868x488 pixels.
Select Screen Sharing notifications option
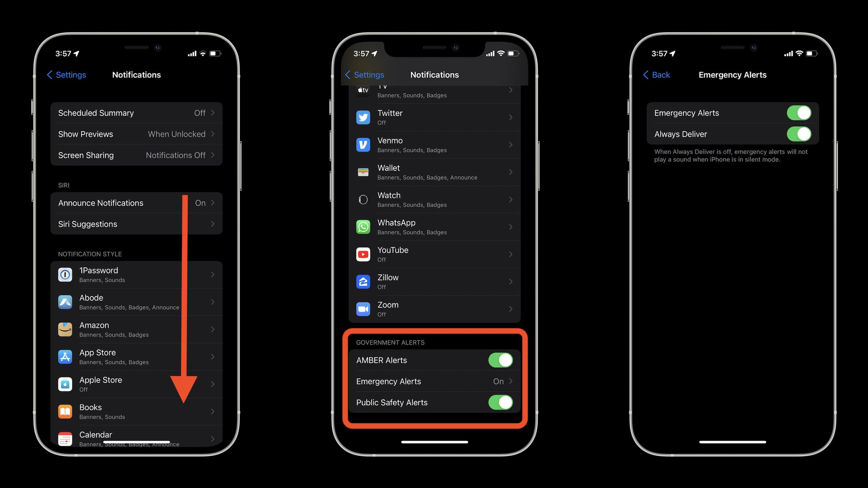point(137,155)
